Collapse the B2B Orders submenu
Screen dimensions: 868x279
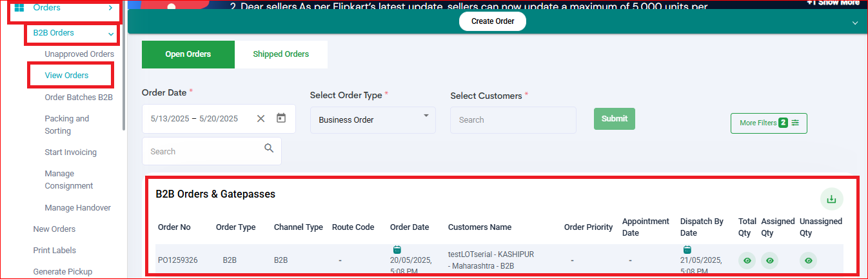click(112, 34)
